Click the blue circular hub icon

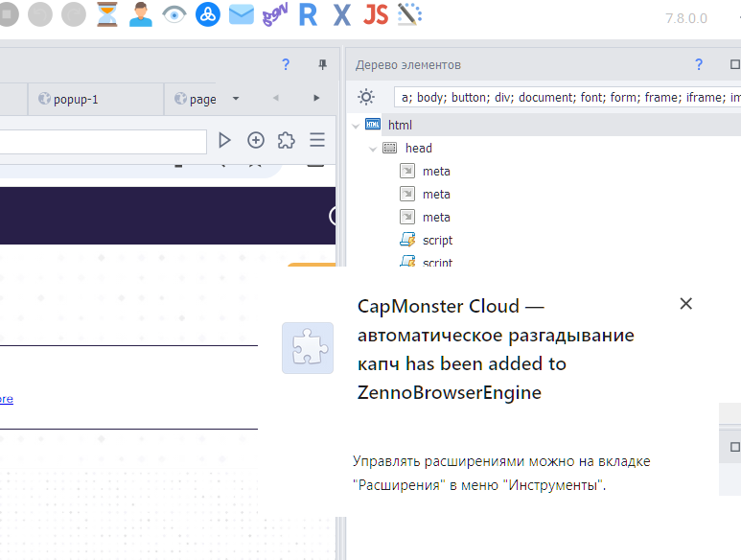point(207,14)
